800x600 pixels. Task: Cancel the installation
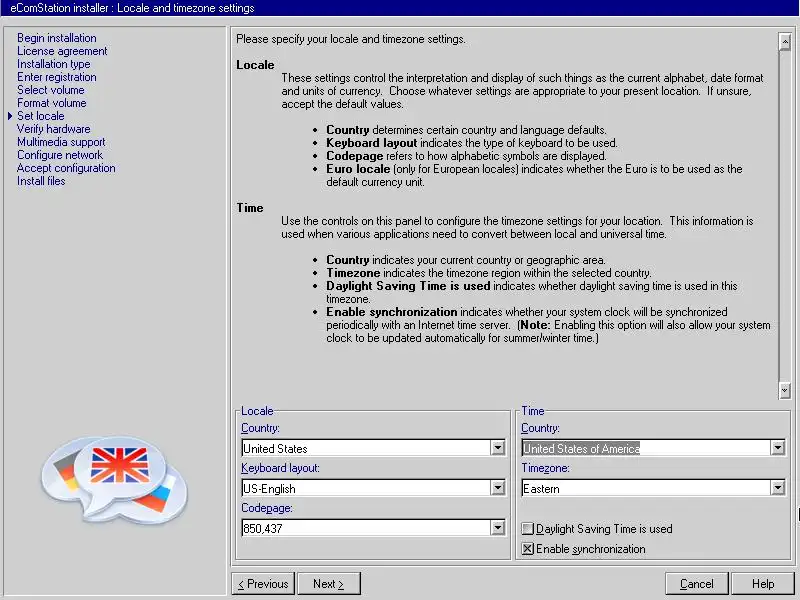tap(697, 584)
